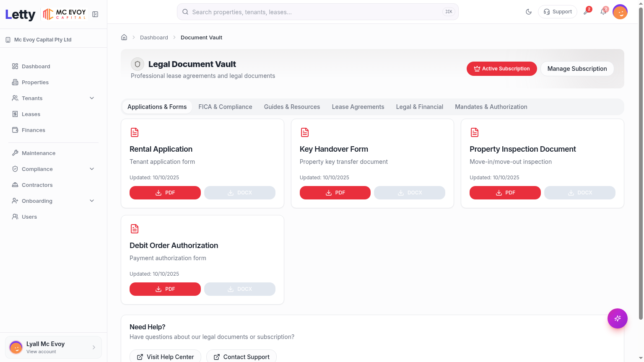Screen dimensions: 644x362
Task: Focus the search properties, tenants, leases field
Action: 318,12
